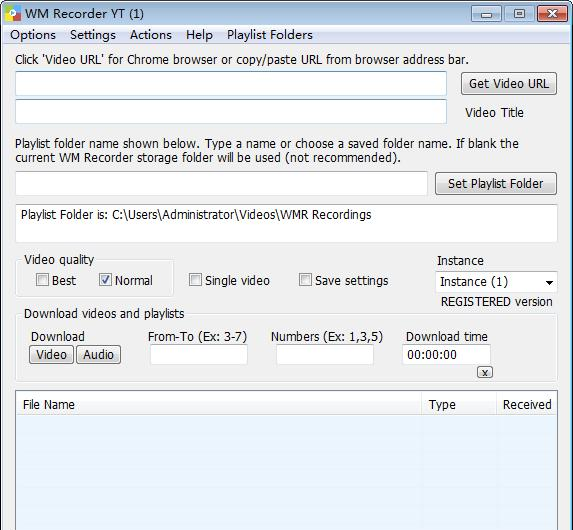Click the REGISTERED version label

pyautogui.click(x=497, y=302)
